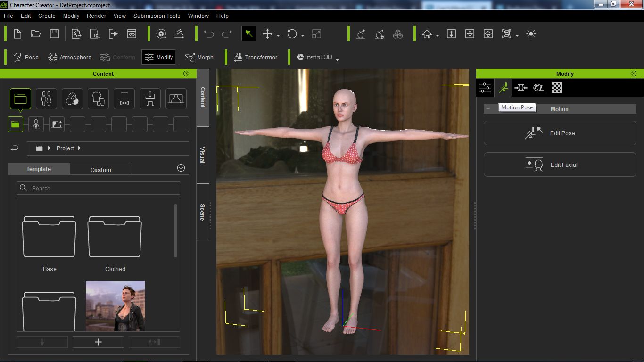
Task: Activate the Move tool
Action: pos(267,34)
